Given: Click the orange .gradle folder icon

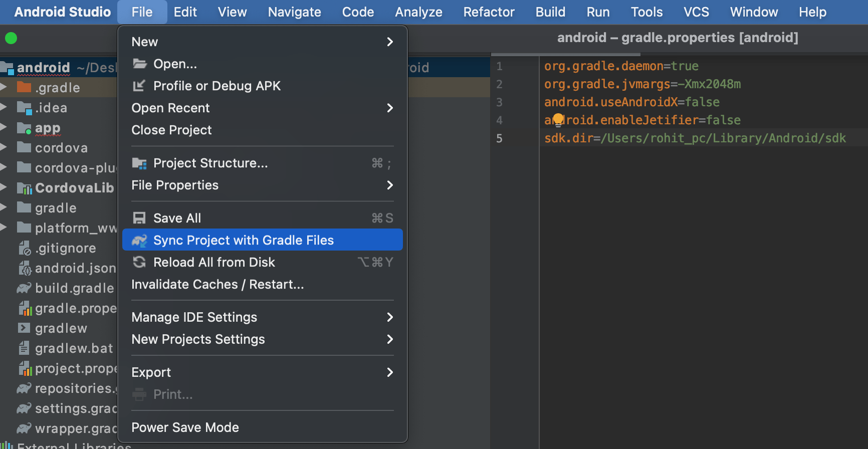Looking at the screenshot, I should [x=24, y=87].
